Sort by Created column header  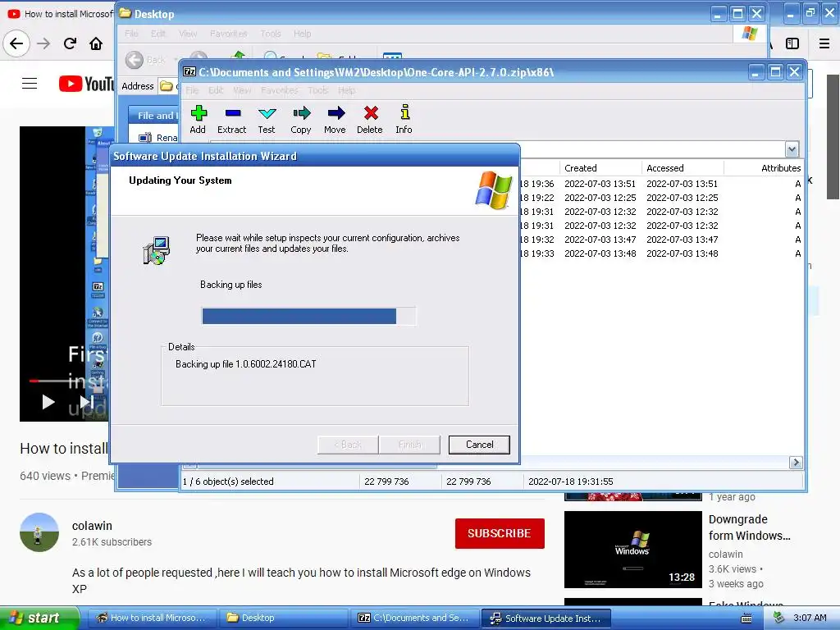(600, 168)
